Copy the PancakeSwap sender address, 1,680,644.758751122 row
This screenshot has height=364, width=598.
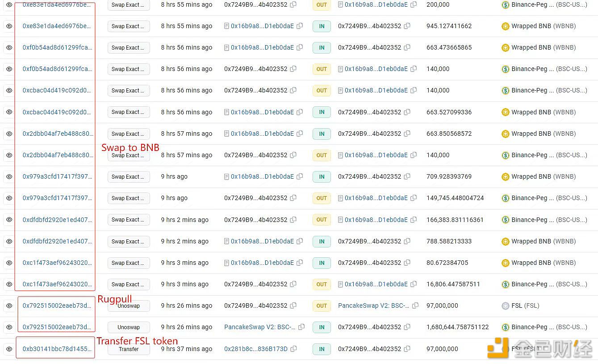301,327
